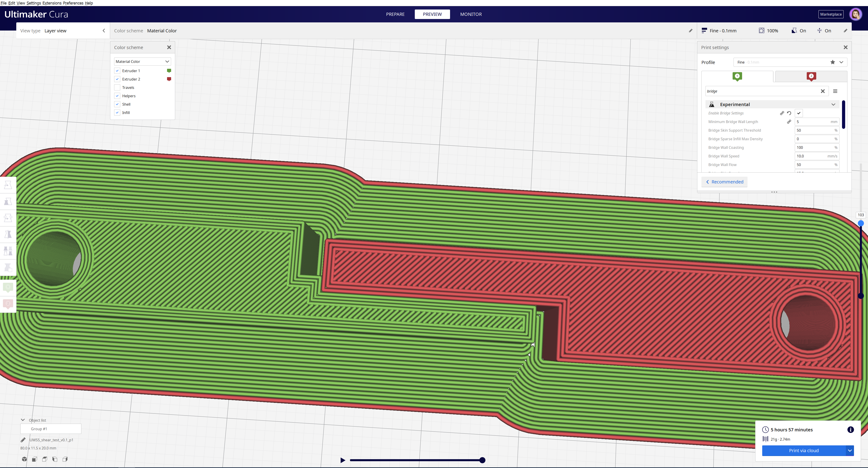Open the settings visibility hamburger menu
Viewport: 868px width, 468px height.
(x=835, y=91)
